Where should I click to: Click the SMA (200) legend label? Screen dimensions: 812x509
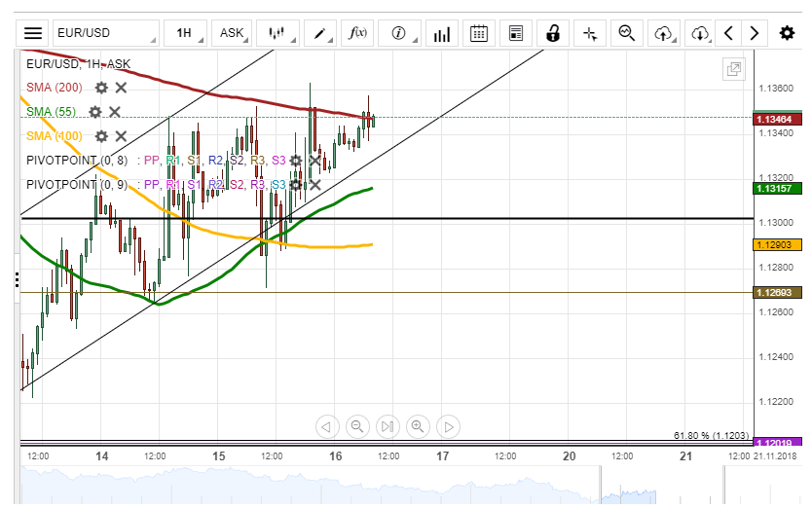point(55,88)
